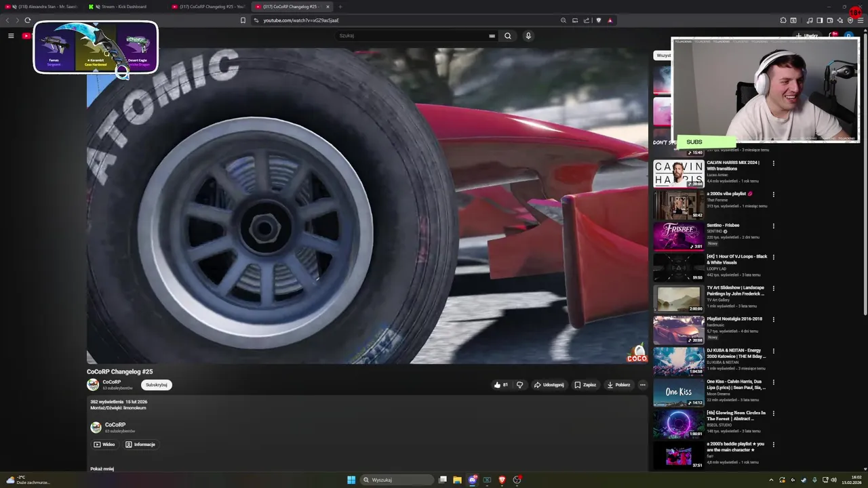Open 1 Hour Of VJ Loops video
Image resolution: width=868 pixels, height=488 pixels.
(678, 267)
